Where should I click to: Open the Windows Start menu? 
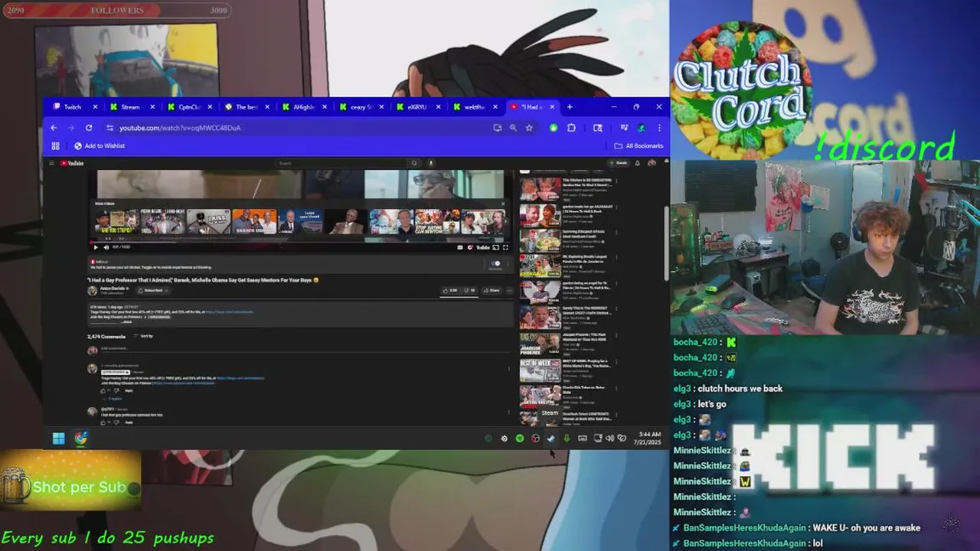tap(58, 439)
